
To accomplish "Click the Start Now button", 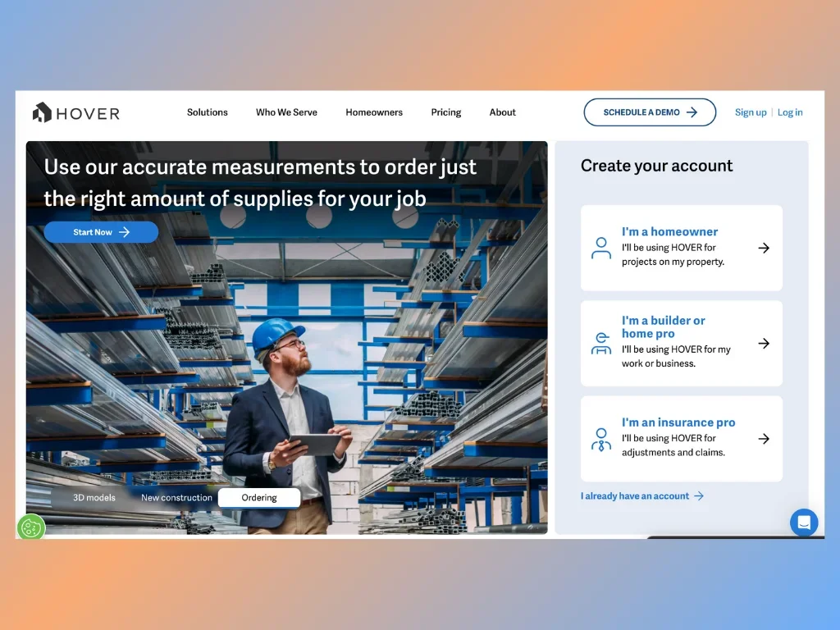I will [101, 232].
